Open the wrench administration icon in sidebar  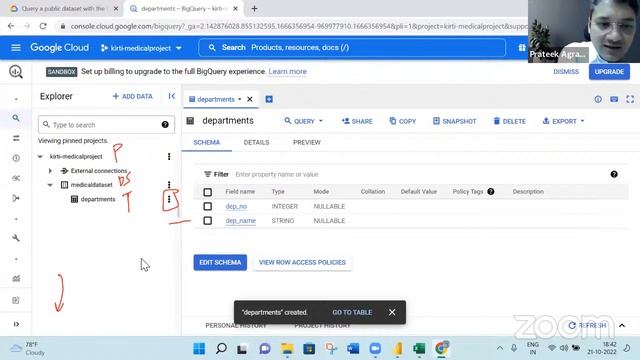tap(16, 238)
